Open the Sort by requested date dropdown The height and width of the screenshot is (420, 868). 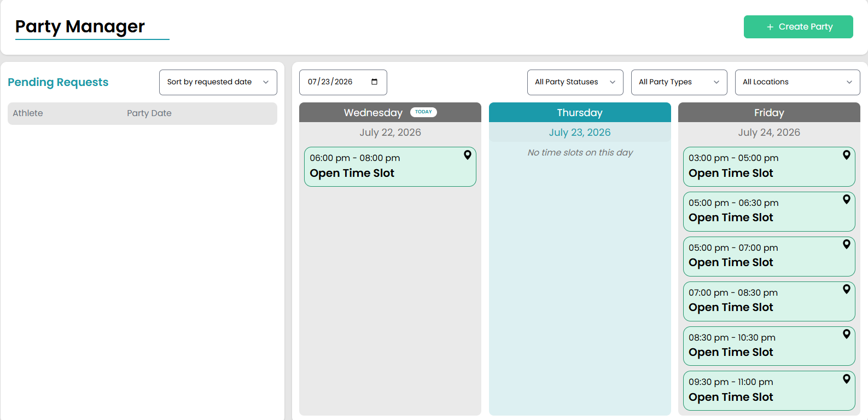click(x=218, y=82)
